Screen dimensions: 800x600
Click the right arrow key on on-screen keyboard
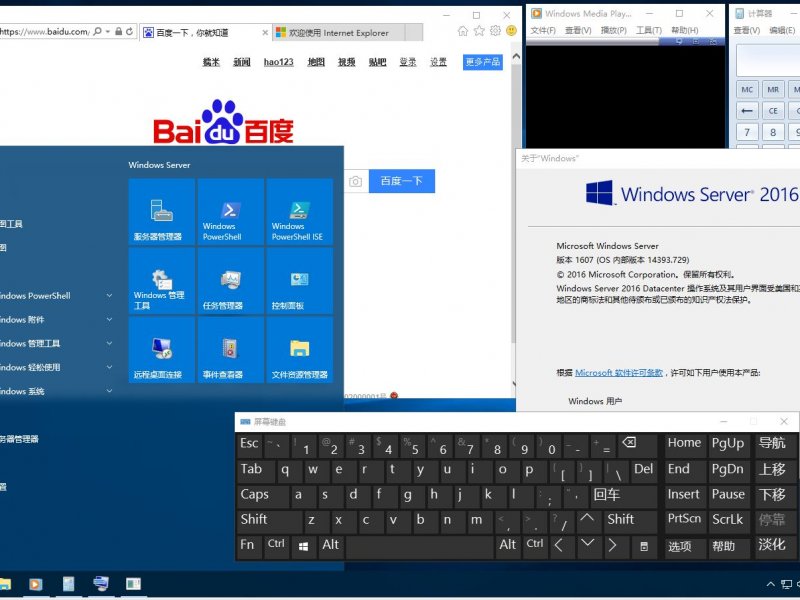[613, 546]
